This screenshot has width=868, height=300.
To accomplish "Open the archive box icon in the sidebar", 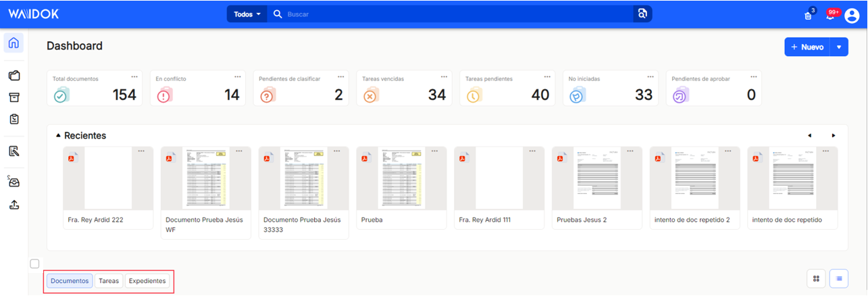I will click(14, 97).
